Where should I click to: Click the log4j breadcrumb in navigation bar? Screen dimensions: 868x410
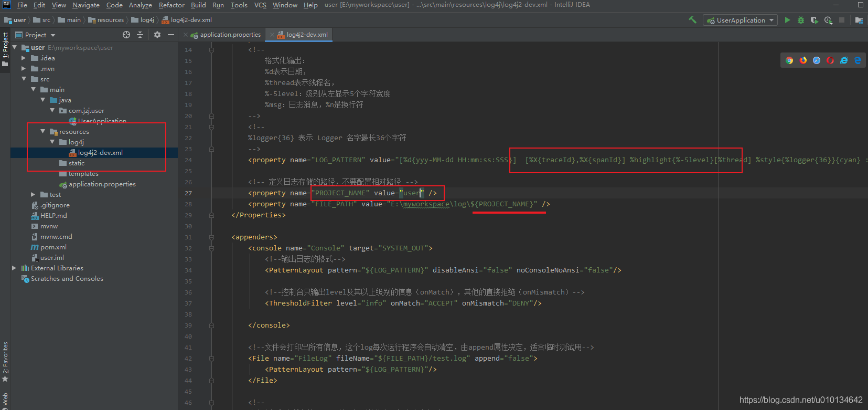tap(143, 20)
